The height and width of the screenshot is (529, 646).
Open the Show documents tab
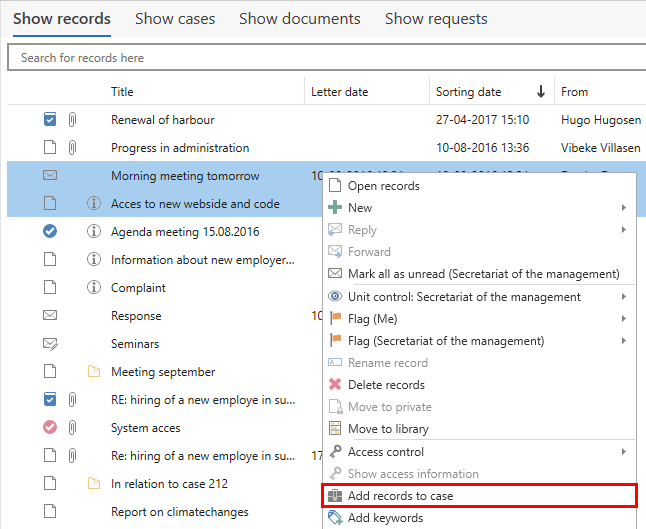299,19
